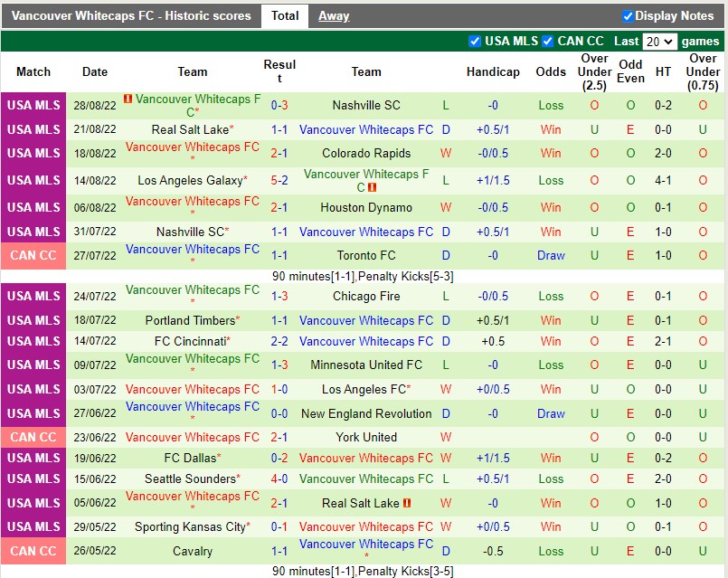
Task: Click the CAN CC badge on the Cavalry row
Action: tap(33, 551)
